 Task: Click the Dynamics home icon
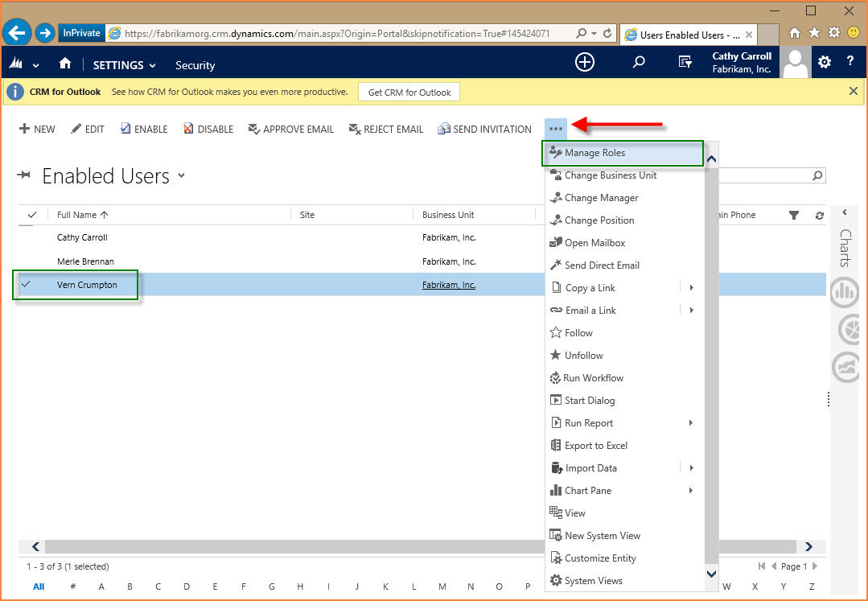(65, 64)
